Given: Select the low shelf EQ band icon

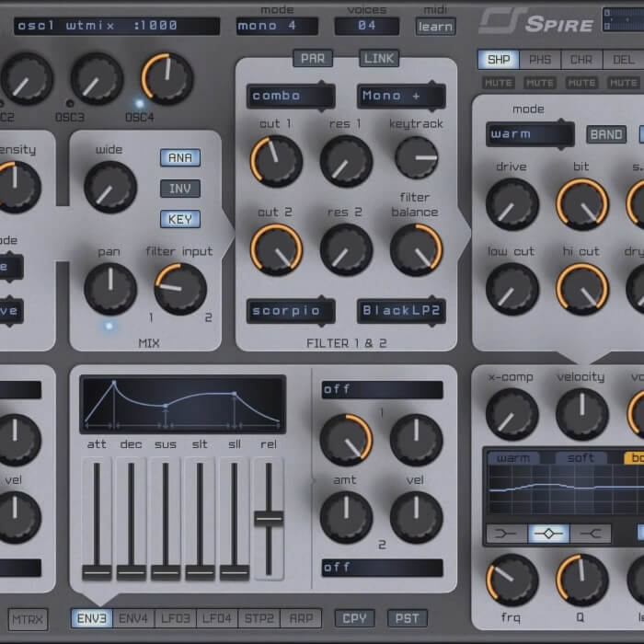Looking at the screenshot, I should click(507, 534).
